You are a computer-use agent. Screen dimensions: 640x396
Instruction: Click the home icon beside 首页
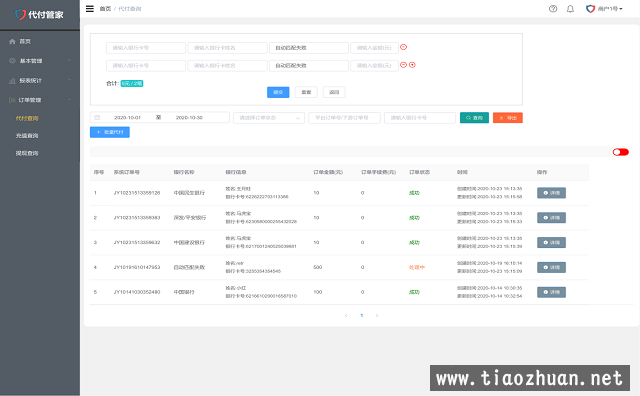click(12, 41)
